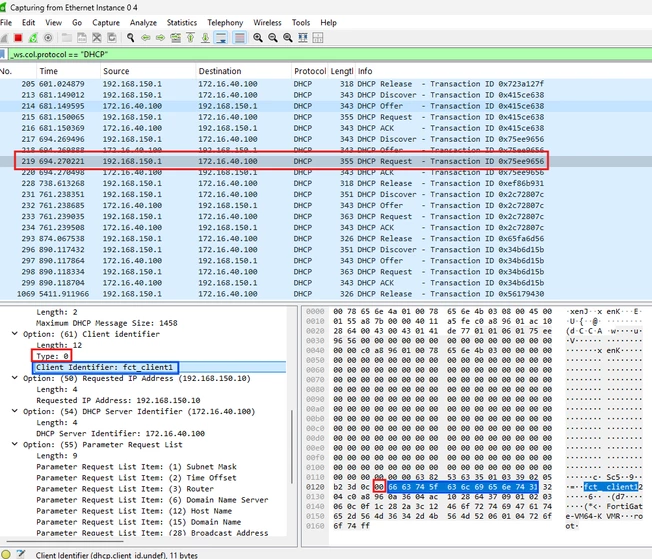Viewport: 652px width, 559px height.
Task: Open the Capture menu
Action: tap(106, 23)
